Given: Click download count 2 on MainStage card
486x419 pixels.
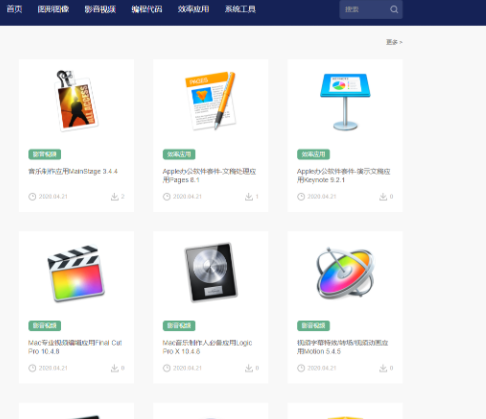Looking at the screenshot, I should click(123, 197).
